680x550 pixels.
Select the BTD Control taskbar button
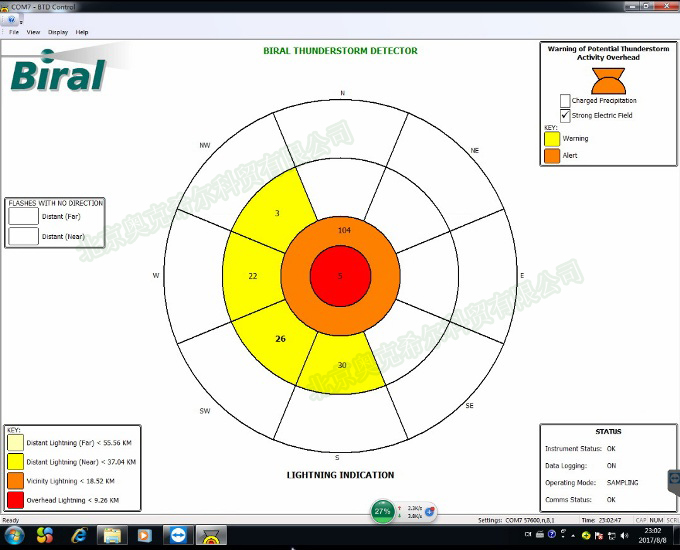(211, 536)
